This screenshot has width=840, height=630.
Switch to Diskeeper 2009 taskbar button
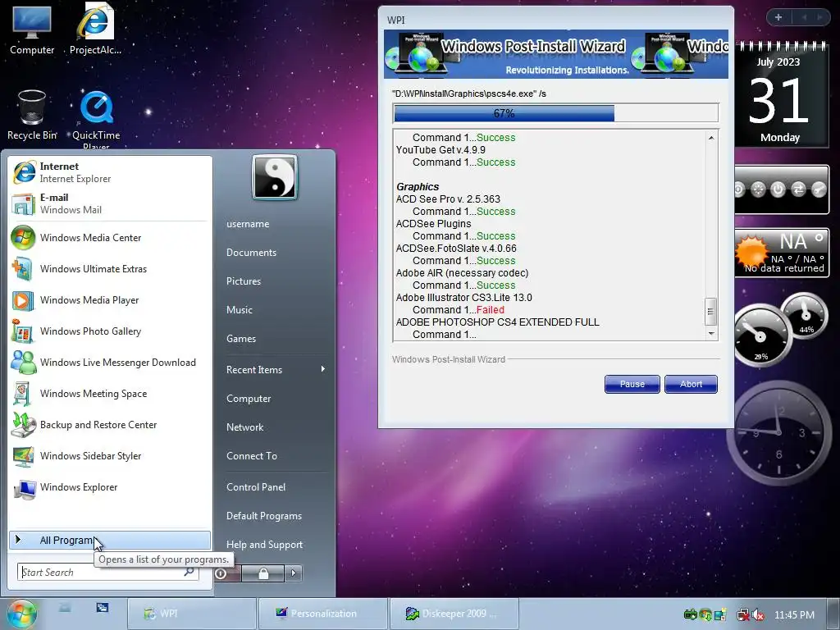(454, 614)
